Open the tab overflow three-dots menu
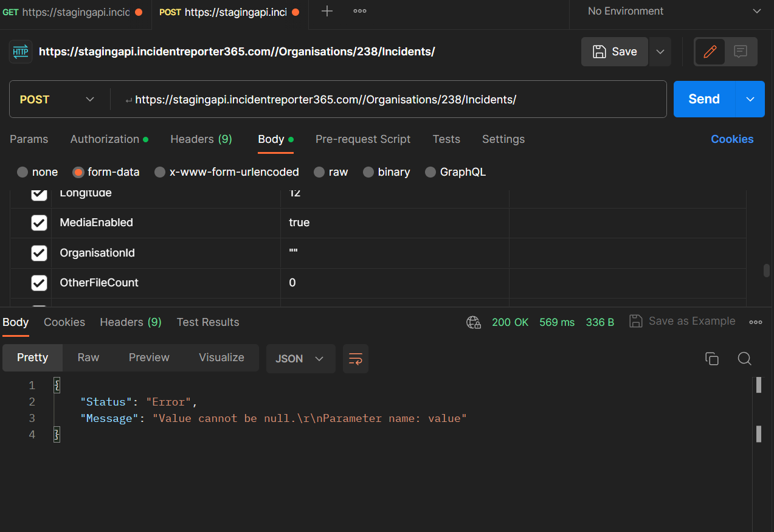The image size is (774, 532). pos(360,12)
